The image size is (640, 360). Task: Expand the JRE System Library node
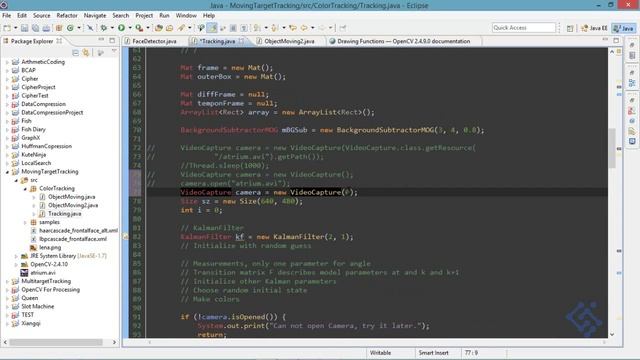click(x=16, y=256)
